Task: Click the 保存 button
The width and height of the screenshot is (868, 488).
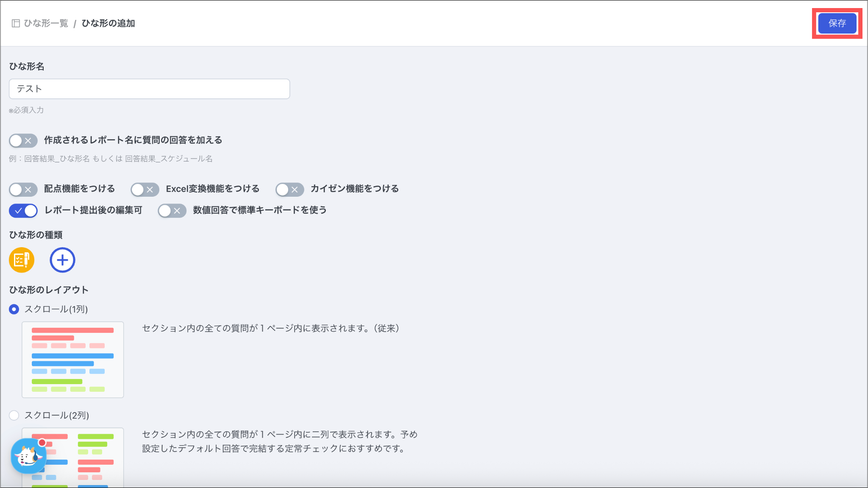Action: pos(837,23)
